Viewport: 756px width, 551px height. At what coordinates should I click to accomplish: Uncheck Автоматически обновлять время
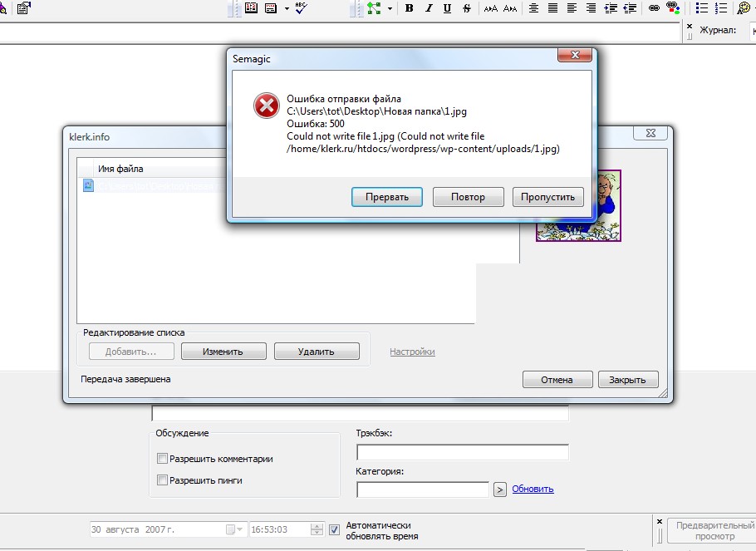[x=334, y=529]
